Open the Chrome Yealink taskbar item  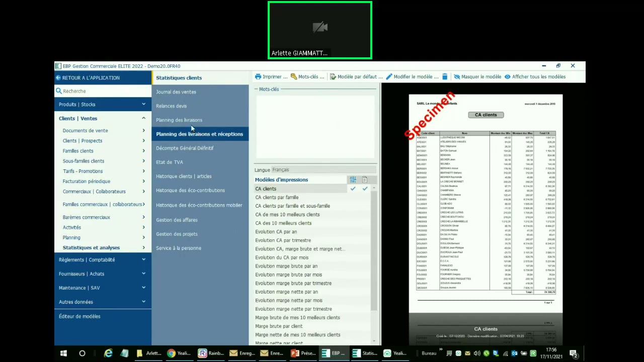click(179, 353)
